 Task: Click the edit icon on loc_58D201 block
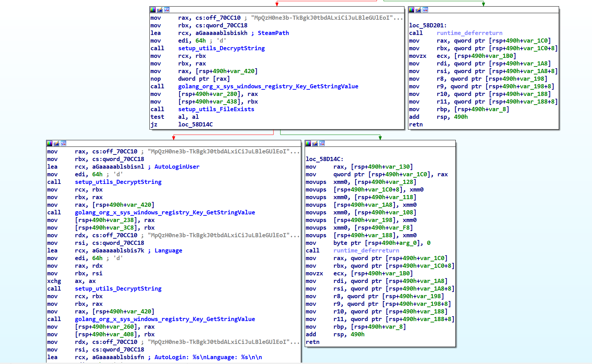pyautogui.click(x=418, y=10)
